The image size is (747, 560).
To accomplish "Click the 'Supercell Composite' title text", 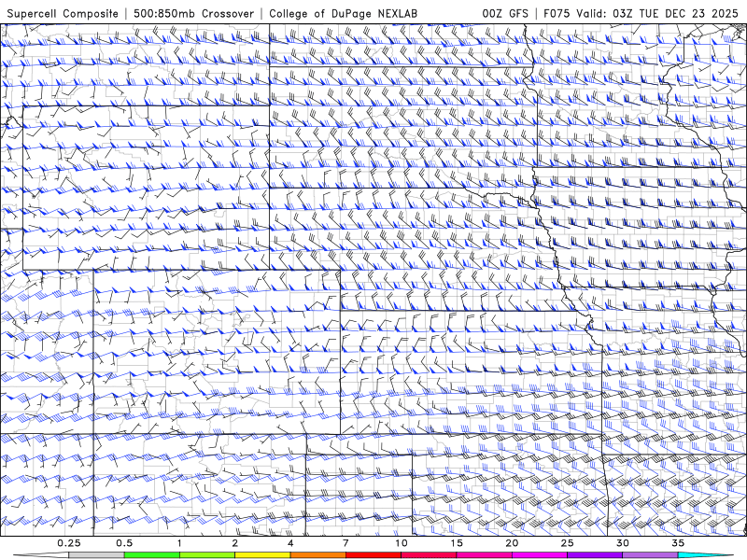I will tap(63, 13).
